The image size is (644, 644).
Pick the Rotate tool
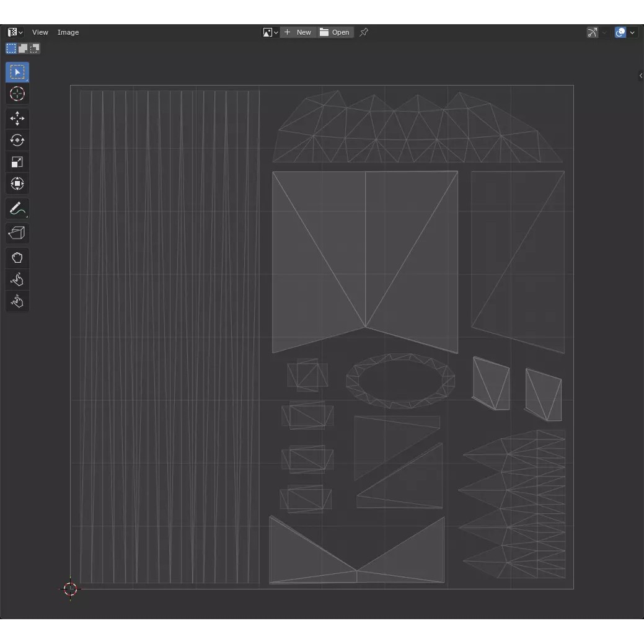17,140
